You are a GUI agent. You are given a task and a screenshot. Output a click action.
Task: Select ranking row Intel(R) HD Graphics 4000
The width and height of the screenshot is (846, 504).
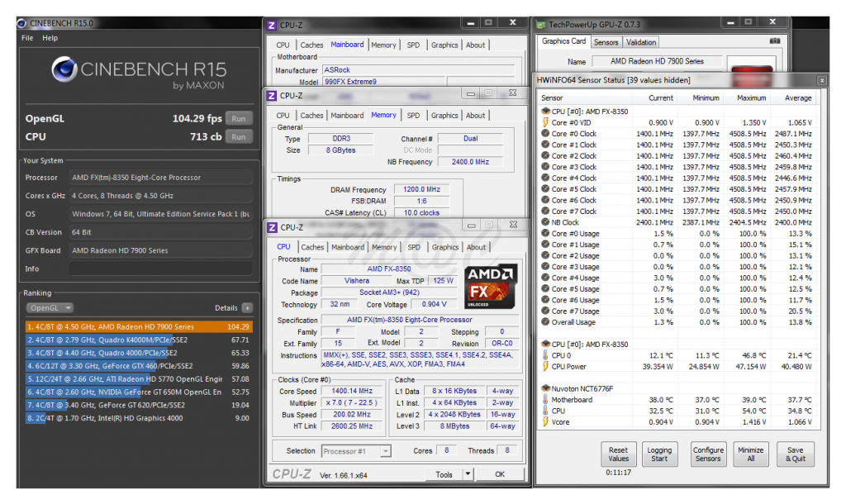tap(139, 418)
